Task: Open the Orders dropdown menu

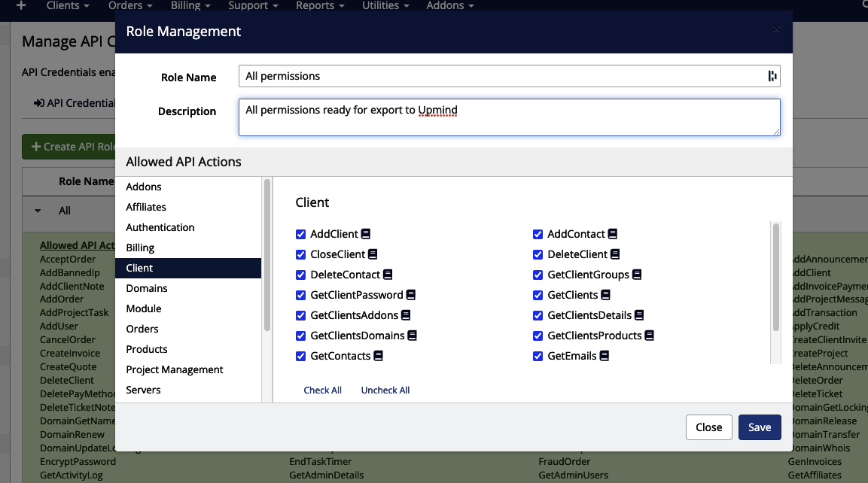Action: pyautogui.click(x=130, y=5)
